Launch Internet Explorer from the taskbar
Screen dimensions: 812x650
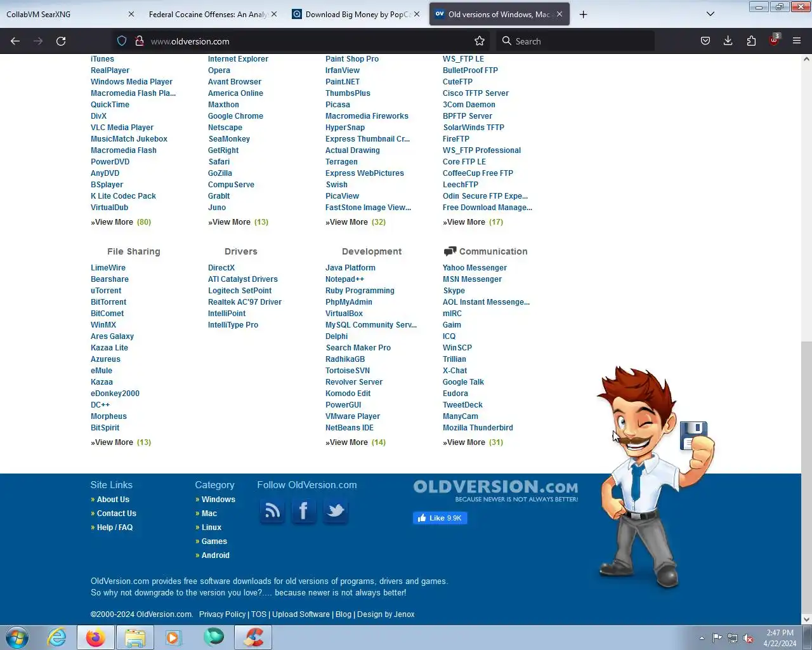(x=57, y=637)
